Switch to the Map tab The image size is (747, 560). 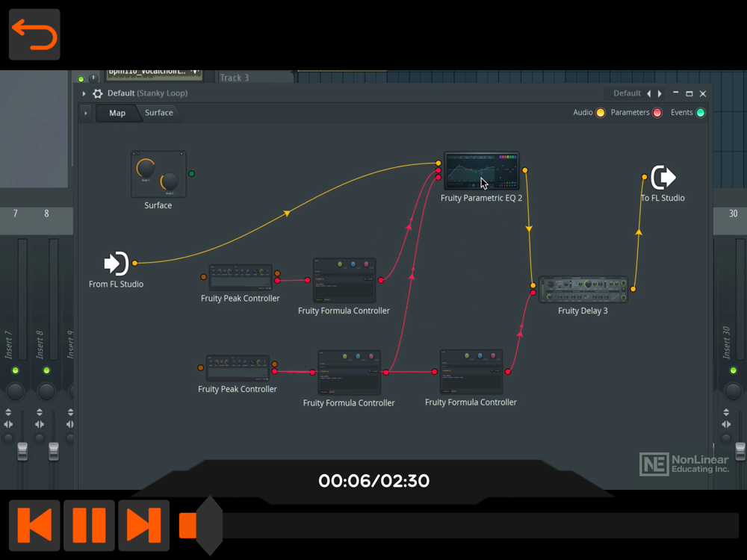click(117, 113)
